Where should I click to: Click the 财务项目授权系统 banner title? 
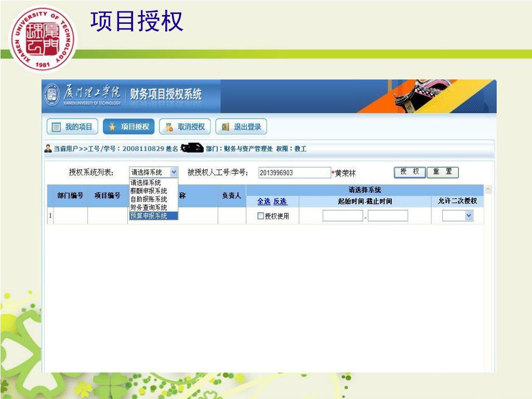166,94
